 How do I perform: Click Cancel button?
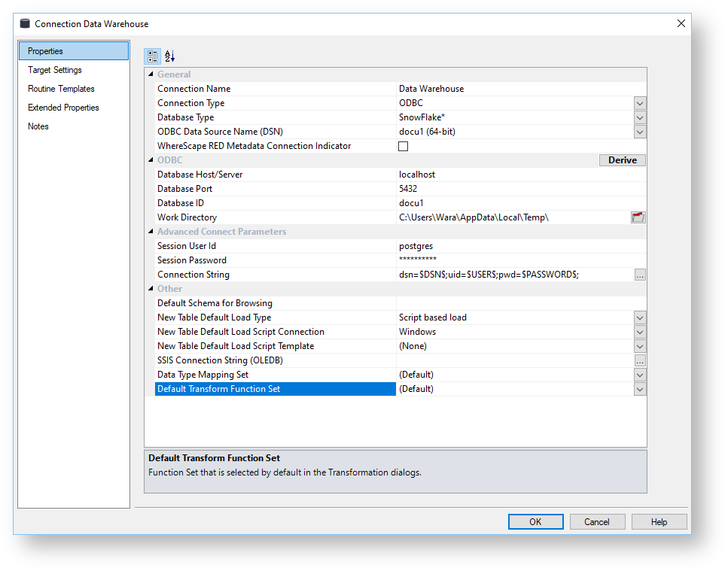pos(597,522)
